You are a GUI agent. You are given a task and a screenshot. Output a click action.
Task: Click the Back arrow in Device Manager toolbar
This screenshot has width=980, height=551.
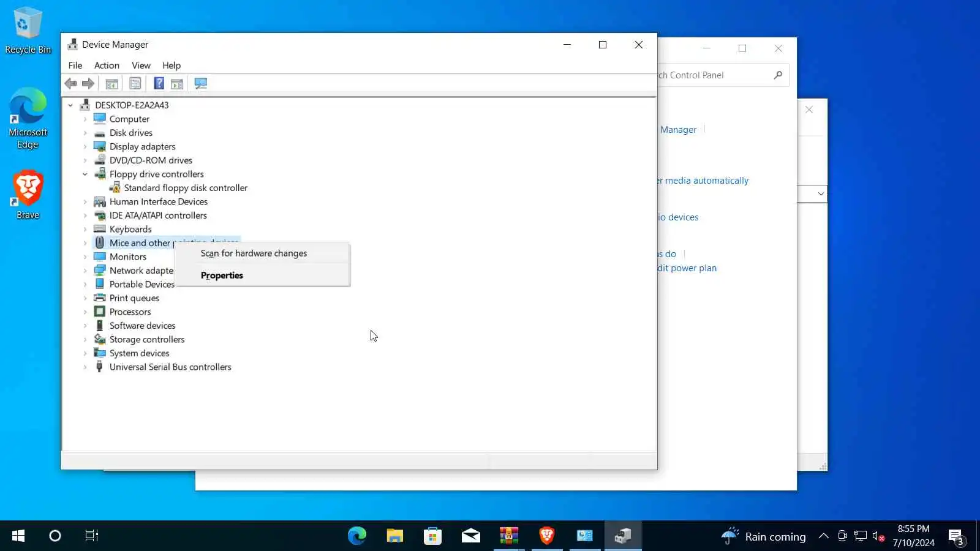tap(71, 83)
